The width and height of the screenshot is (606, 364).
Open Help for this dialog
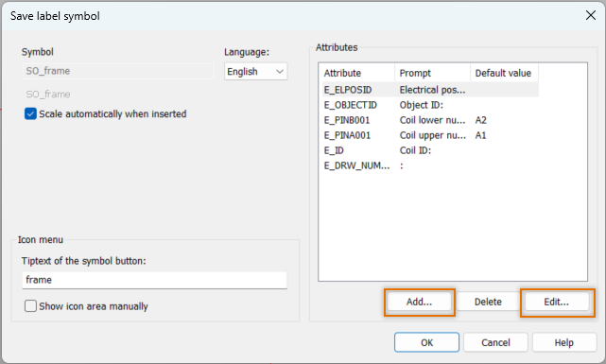(564, 342)
